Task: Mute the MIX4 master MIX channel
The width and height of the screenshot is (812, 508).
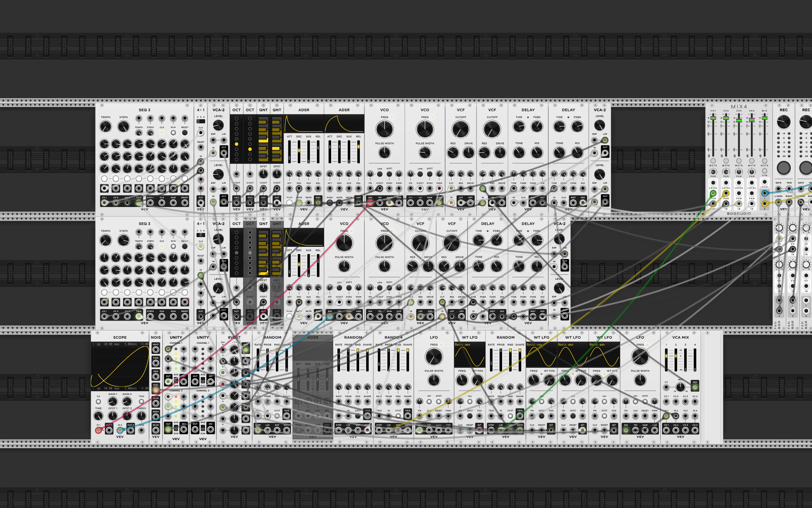Action: 765,161
